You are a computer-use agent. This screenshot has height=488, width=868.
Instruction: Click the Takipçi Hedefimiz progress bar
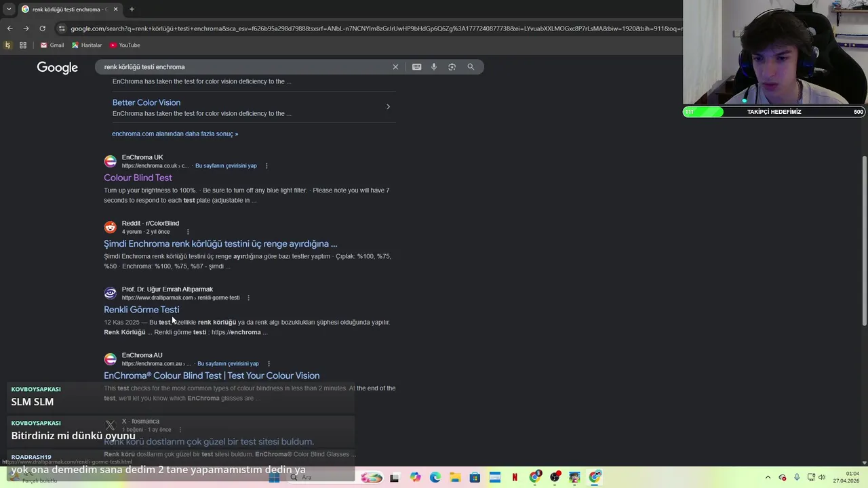tap(774, 112)
